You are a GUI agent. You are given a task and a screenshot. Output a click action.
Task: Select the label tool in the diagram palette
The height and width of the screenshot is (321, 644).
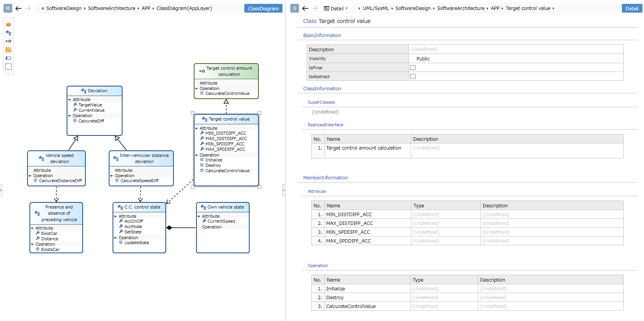click(8, 58)
